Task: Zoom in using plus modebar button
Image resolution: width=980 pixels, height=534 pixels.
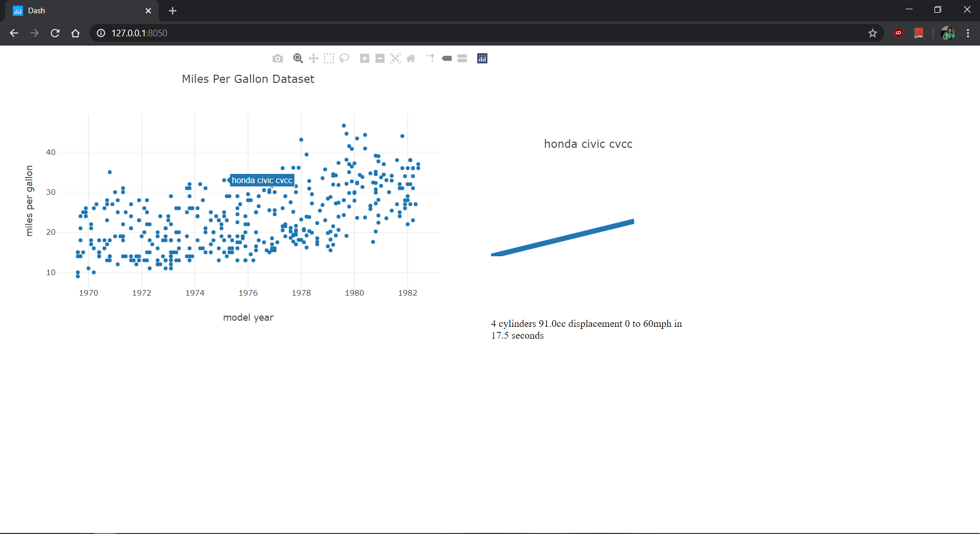Action: [x=365, y=58]
